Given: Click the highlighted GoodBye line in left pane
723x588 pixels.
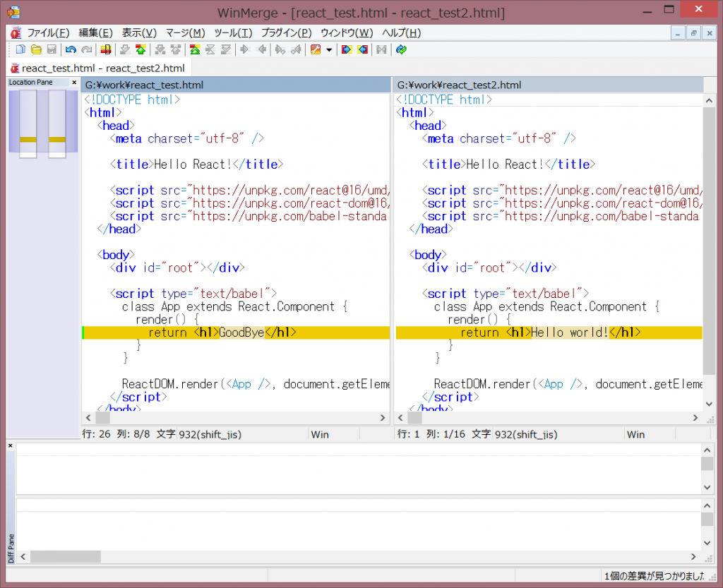Looking at the screenshot, I should click(236, 332).
